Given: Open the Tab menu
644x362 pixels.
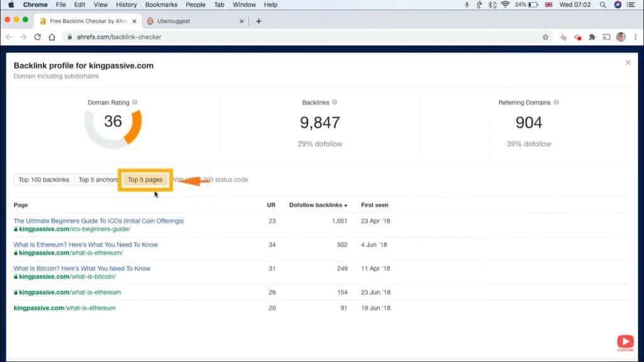Looking at the screenshot, I should (x=219, y=5).
